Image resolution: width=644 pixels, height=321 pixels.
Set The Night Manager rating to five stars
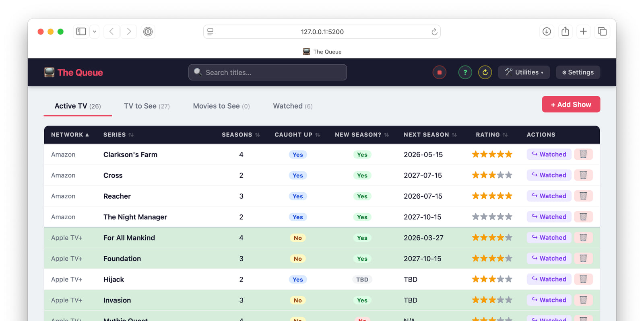(509, 217)
